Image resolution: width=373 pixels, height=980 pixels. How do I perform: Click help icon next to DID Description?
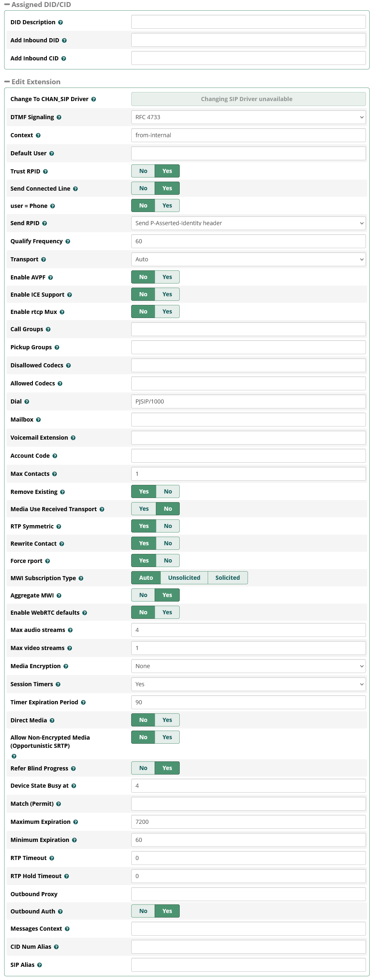click(x=60, y=23)
